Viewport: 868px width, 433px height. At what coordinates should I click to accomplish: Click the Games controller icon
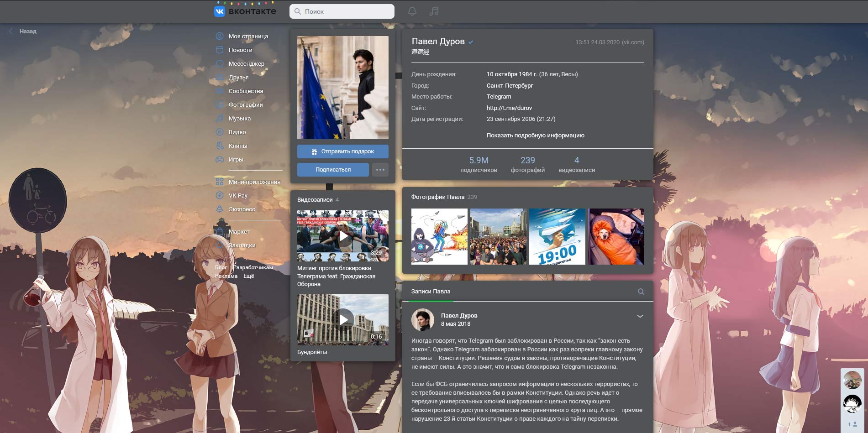(x=220, y=159)
